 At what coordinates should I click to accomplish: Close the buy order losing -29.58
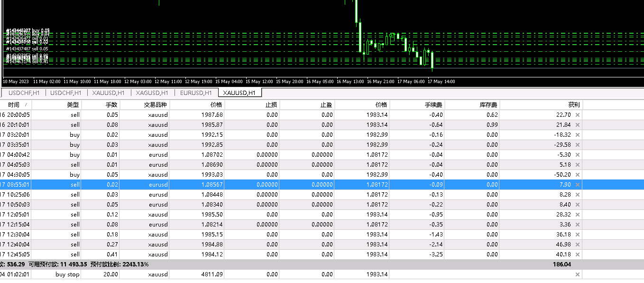click(x=577, y=145)
